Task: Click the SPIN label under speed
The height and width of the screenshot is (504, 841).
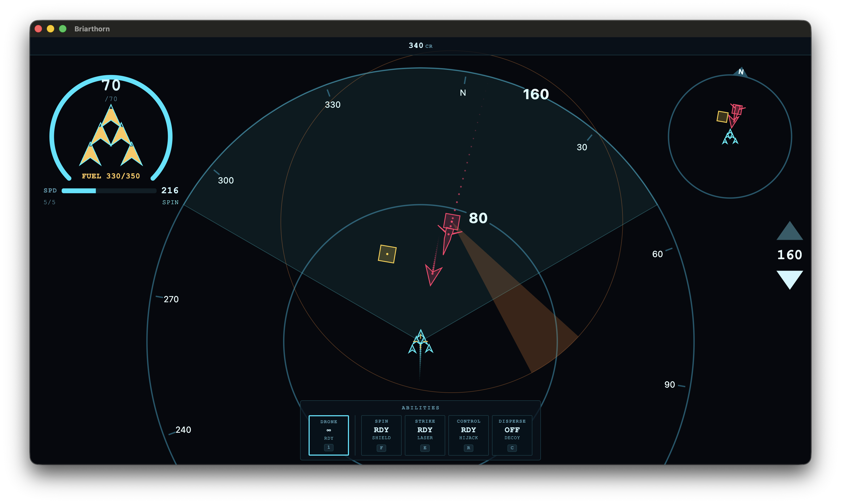Action: [x=170, y=202]
